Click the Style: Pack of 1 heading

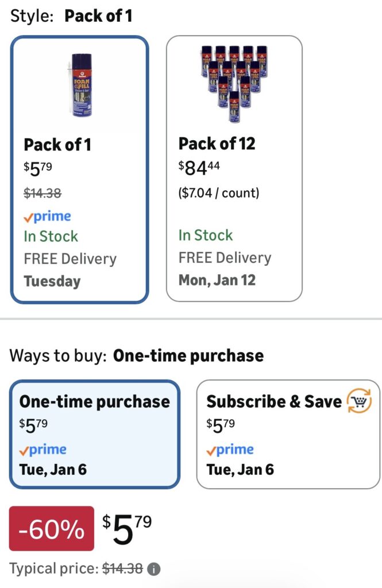(x=71, y=16)
